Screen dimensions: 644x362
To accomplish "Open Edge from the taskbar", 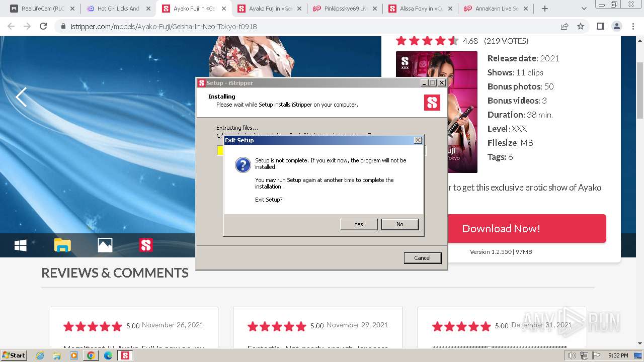I will coord(108,355).
